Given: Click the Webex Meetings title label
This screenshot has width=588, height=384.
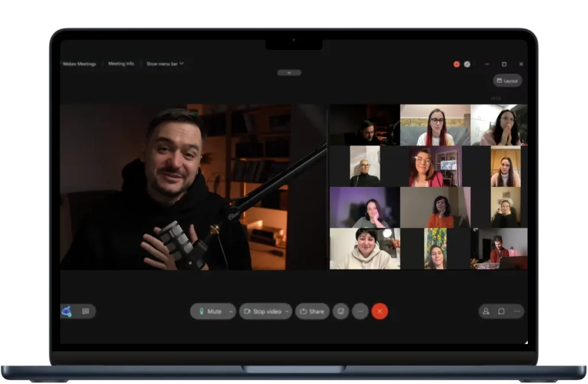Looking at the screenshot, I should pyautogui.click(x=79, y=64).
